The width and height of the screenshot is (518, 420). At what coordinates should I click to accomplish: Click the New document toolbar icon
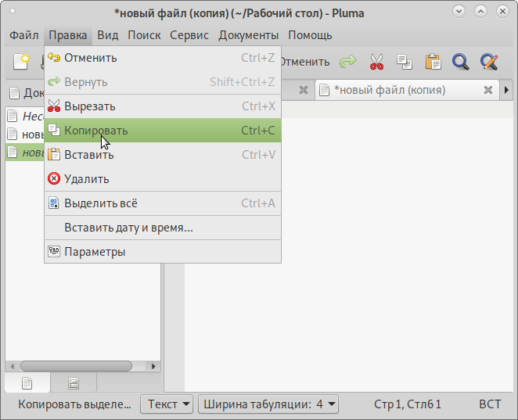point(21,62)
